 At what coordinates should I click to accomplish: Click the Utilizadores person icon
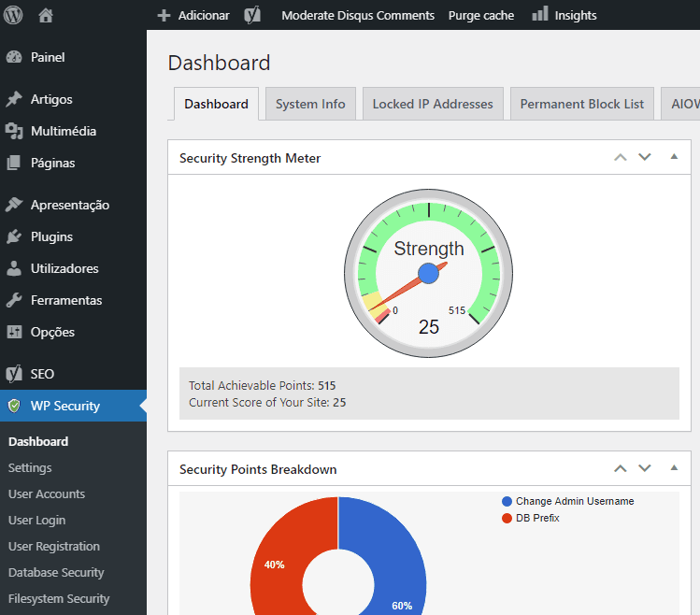coord(14,268)
